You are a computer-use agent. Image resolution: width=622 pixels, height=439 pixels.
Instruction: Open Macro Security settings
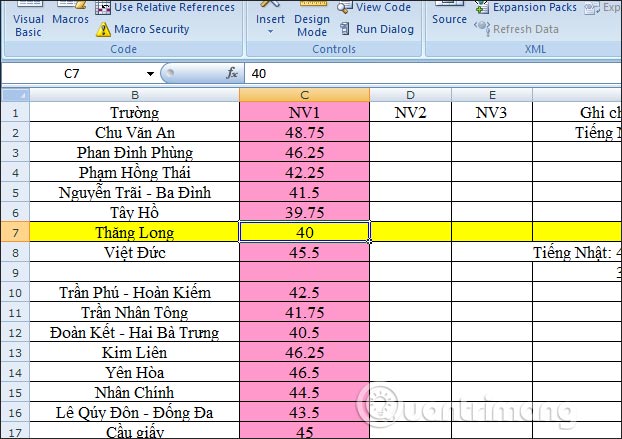click(x=143, y=29)
